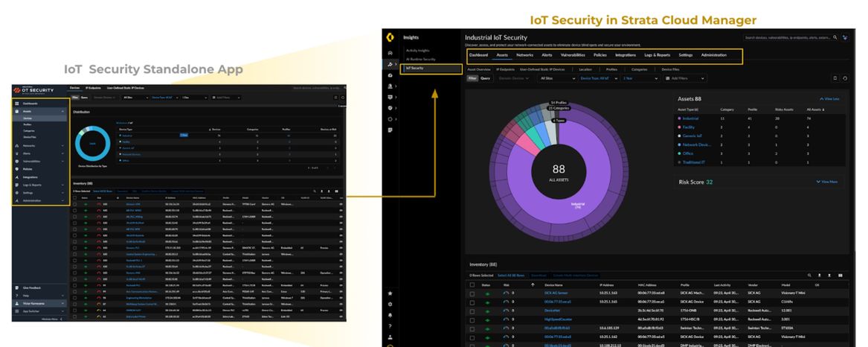Open the favorites star icon in Strata rail
Screen dimensions: 868x347
tap(390, 293)
